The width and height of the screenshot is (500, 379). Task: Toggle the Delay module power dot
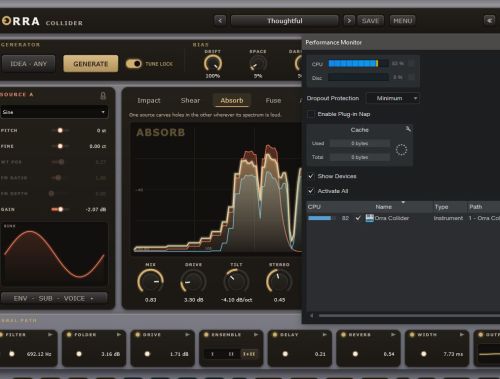pyautogui.click(x=275, y=334)
